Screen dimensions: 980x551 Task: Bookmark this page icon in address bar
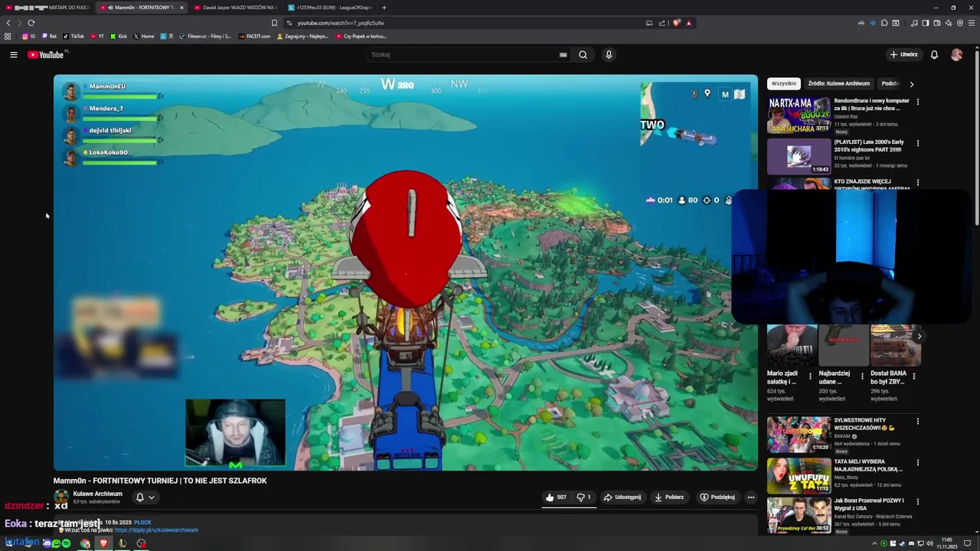point(274,23)
